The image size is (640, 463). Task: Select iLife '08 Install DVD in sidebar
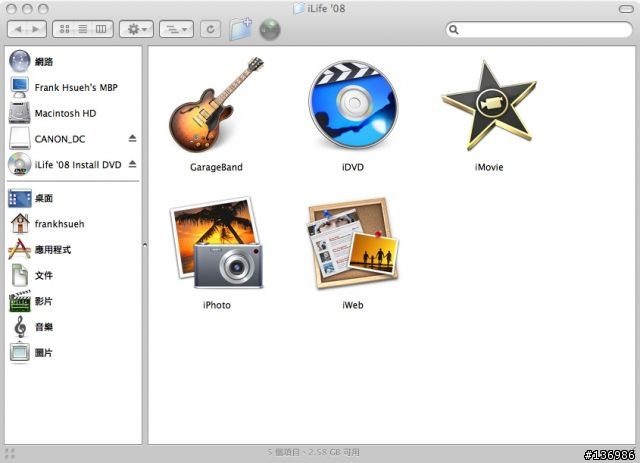tap(65, 165)
